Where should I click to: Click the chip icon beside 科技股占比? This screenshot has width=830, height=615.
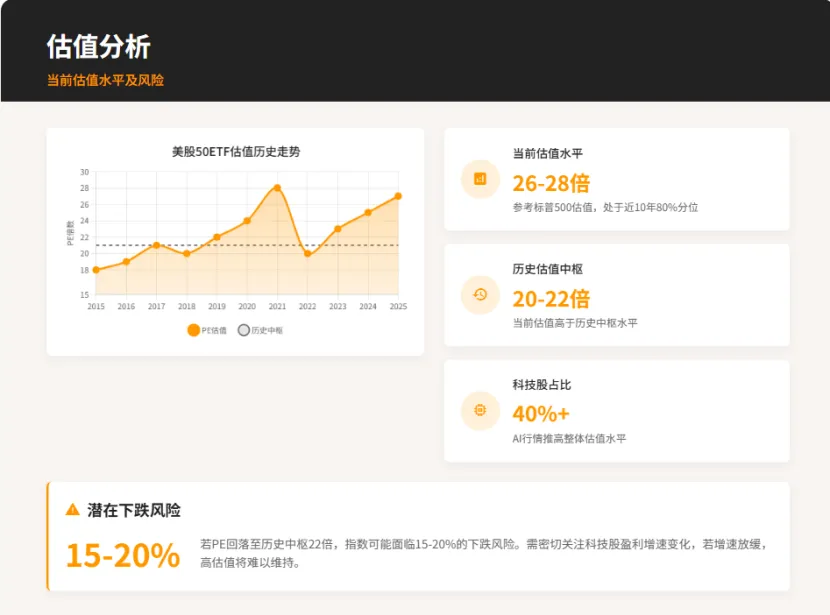pos(480,411)
